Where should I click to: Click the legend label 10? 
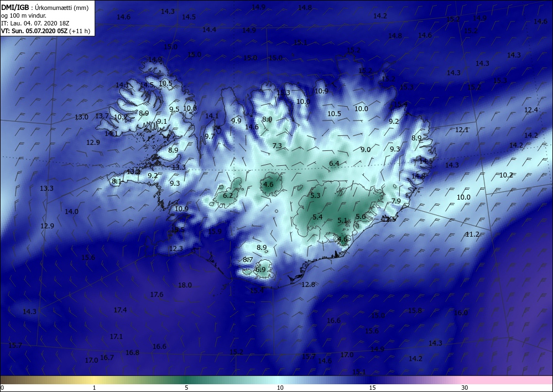(280, 388)
